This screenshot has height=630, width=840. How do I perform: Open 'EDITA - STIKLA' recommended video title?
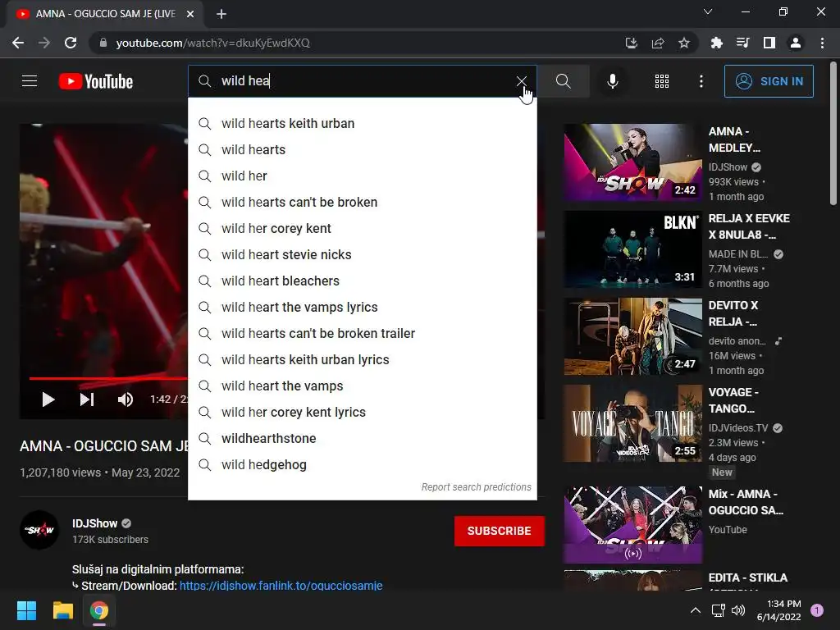748,577
